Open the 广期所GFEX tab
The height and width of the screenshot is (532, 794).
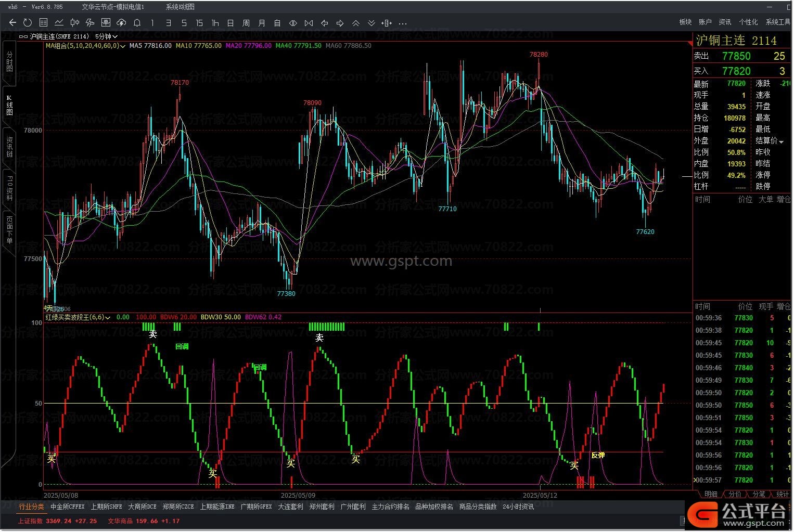point(257,507)
